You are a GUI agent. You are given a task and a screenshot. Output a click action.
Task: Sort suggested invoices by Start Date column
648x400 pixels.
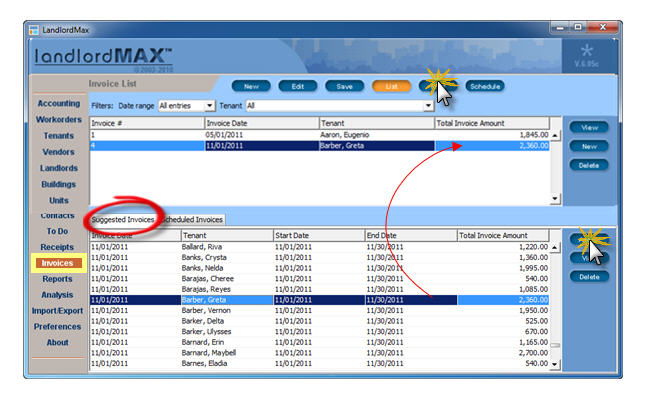319,236
